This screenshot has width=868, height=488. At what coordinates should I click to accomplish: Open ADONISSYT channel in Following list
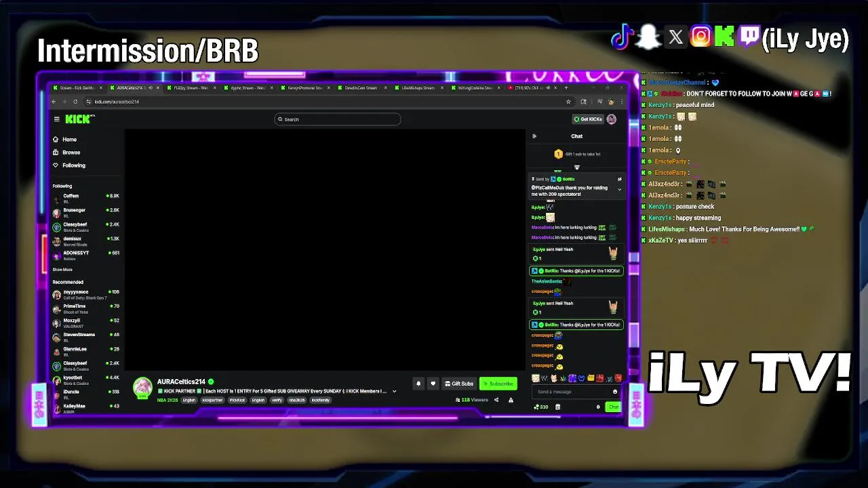(86, 255)
